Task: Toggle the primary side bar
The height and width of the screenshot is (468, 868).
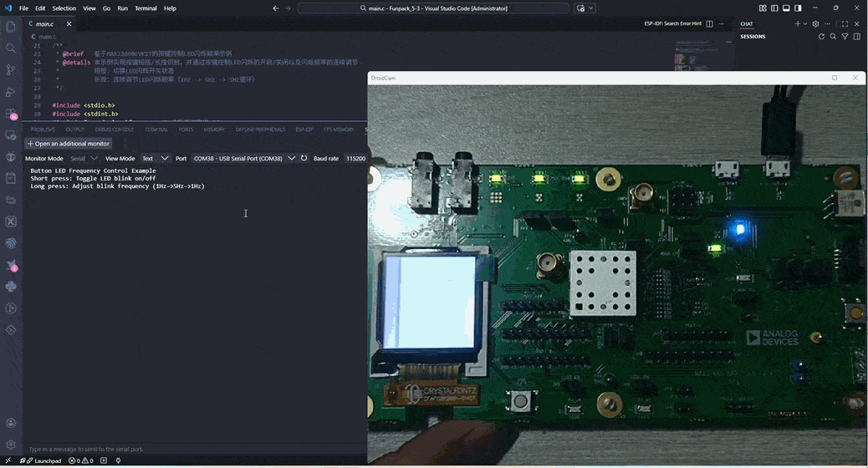Action: click(x=774, y=8)
